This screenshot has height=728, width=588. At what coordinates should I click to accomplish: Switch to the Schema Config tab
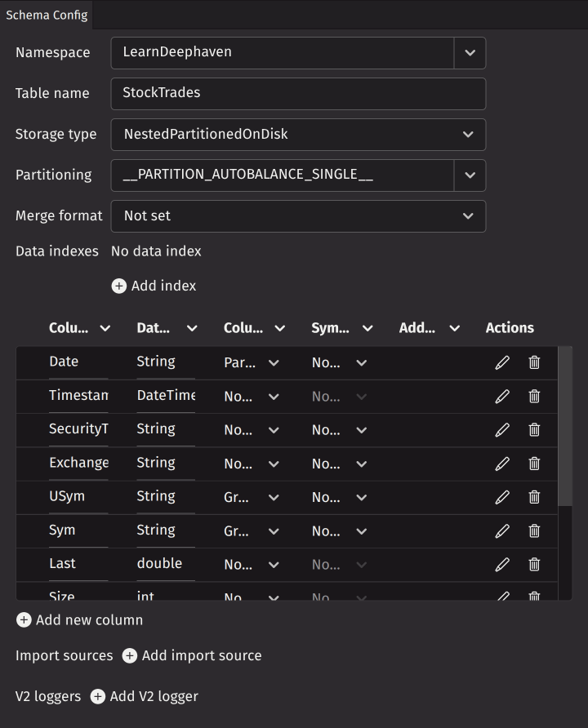47,15
